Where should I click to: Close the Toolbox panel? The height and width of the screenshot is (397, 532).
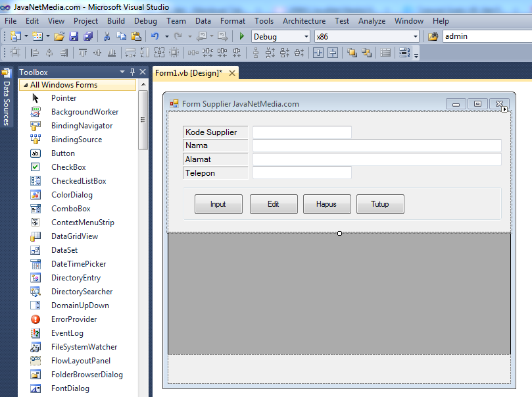tap(143, 72)
